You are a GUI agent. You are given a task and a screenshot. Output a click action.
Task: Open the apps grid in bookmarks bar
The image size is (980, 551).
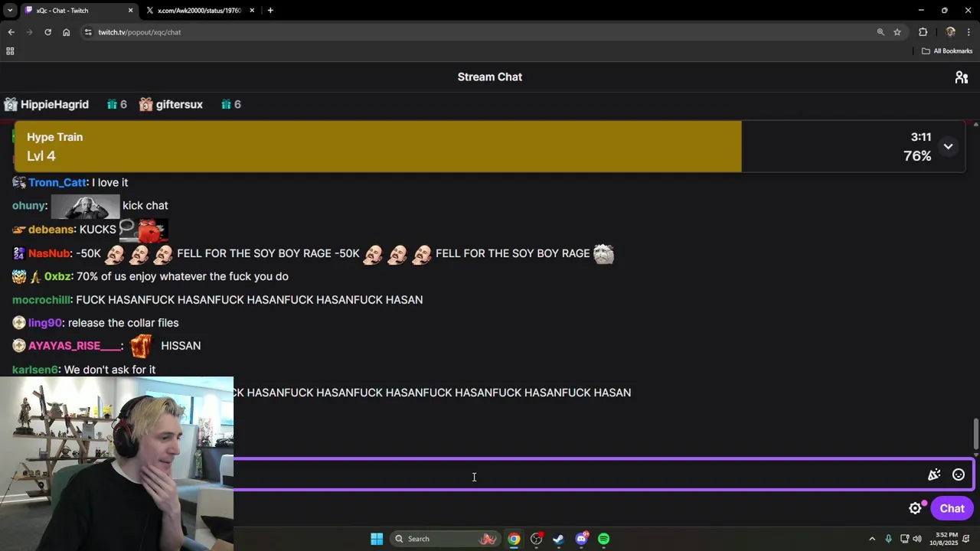point(10,51)
